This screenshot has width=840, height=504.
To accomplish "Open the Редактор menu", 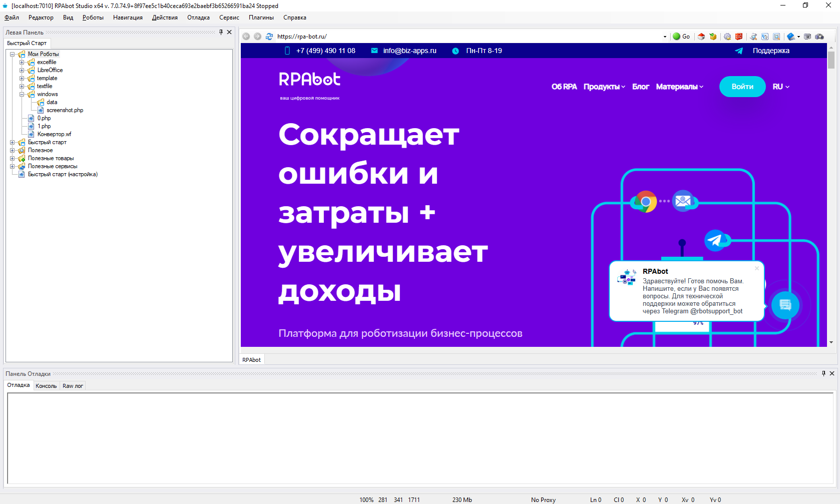I will (x=41, y=18).
